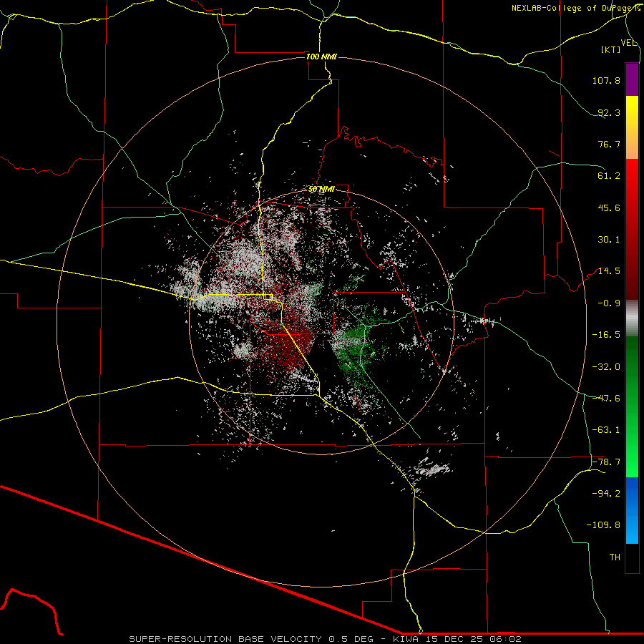Pick the black TH segment of the scale
Screen dimensions: 644x644
[632, 558]
